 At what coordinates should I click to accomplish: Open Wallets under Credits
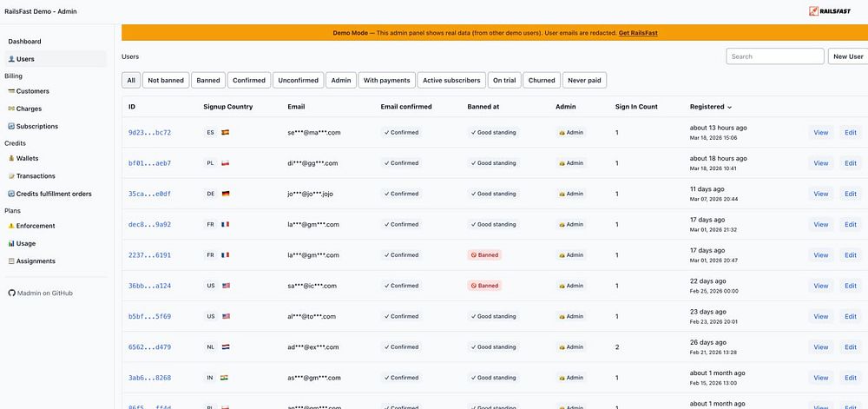[23, 158]
